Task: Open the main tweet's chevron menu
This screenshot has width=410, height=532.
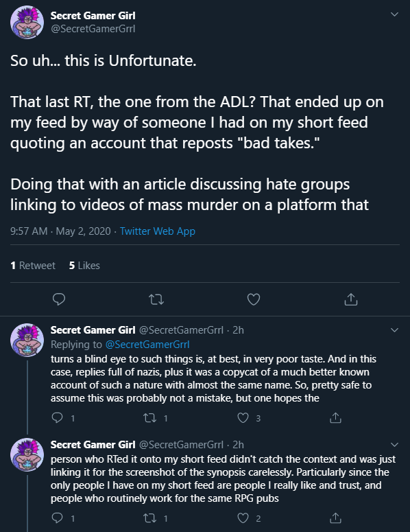Action: click(x=394, y=14)
